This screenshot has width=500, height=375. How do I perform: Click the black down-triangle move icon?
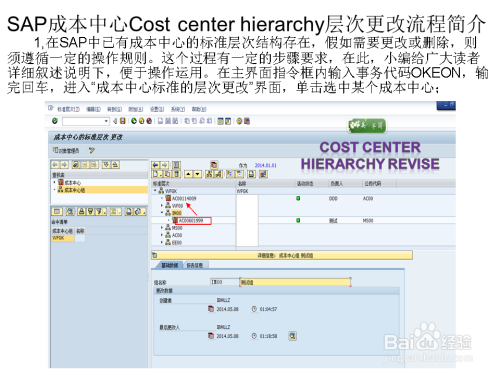pos(197,174)
